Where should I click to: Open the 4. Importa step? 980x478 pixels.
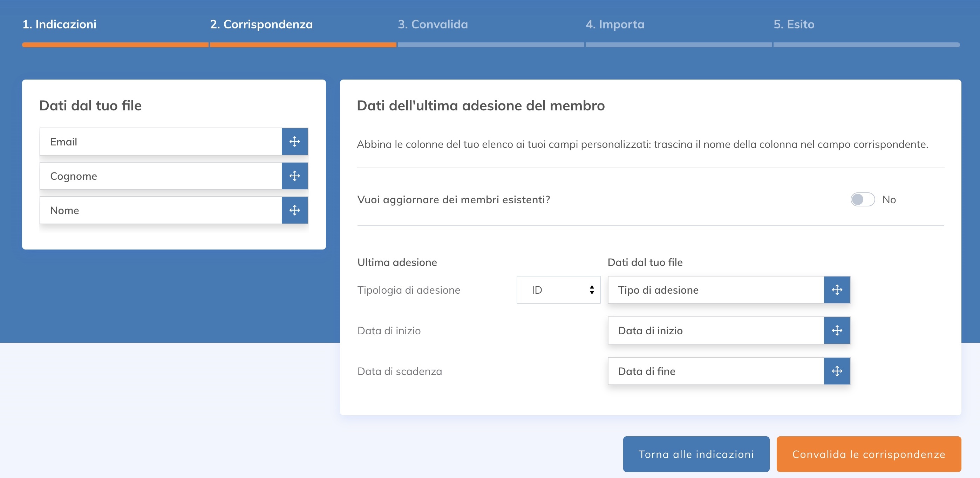[x=615, y=24]
